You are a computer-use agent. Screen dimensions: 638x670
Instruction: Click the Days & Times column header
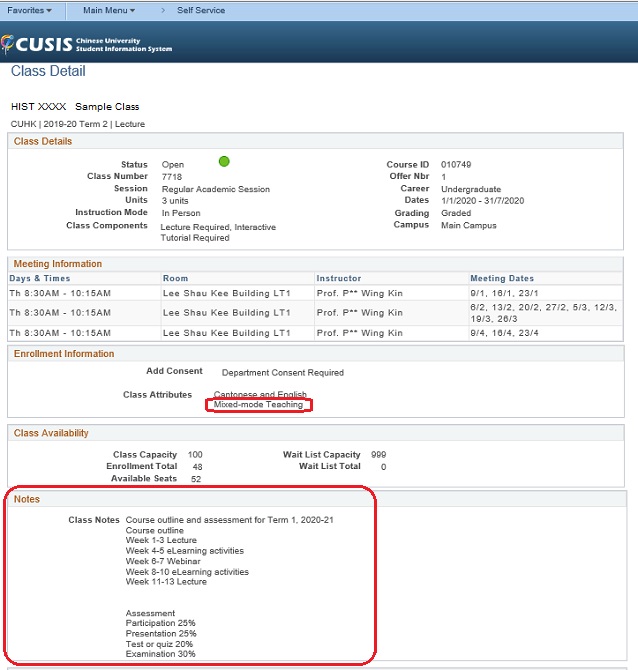(x=40, y=278)
